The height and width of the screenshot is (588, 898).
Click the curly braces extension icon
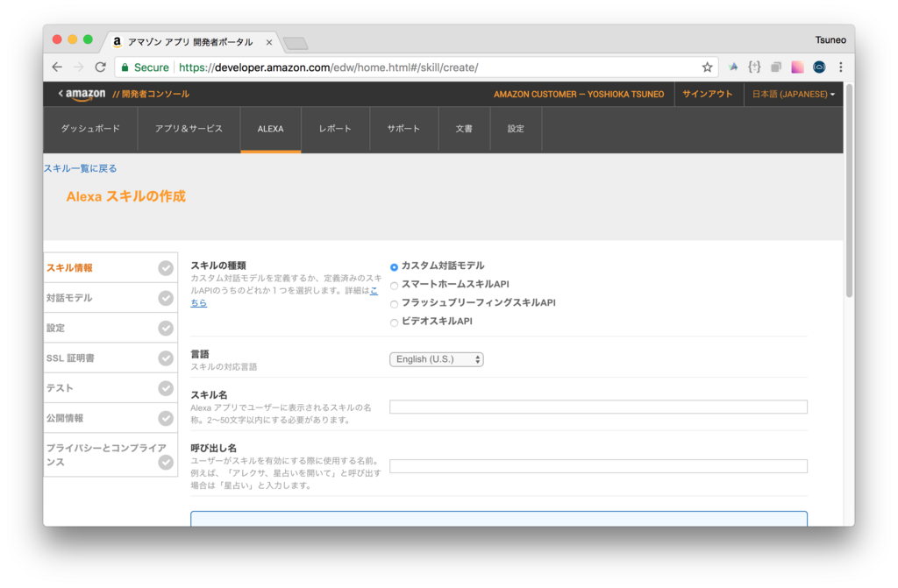[x=755, y=67]
